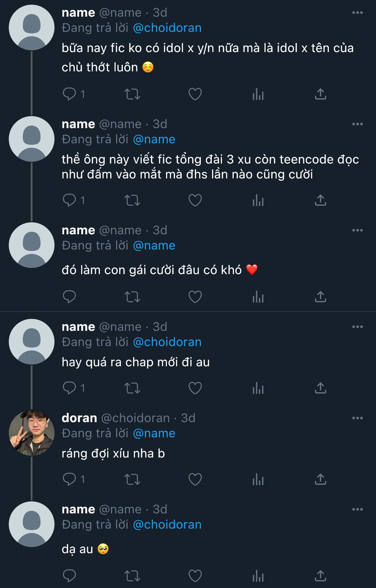The width and height of the screenshot is (376, 588).
Task: Open @choidoran mention in the first tweet
Action: (167, 28)
